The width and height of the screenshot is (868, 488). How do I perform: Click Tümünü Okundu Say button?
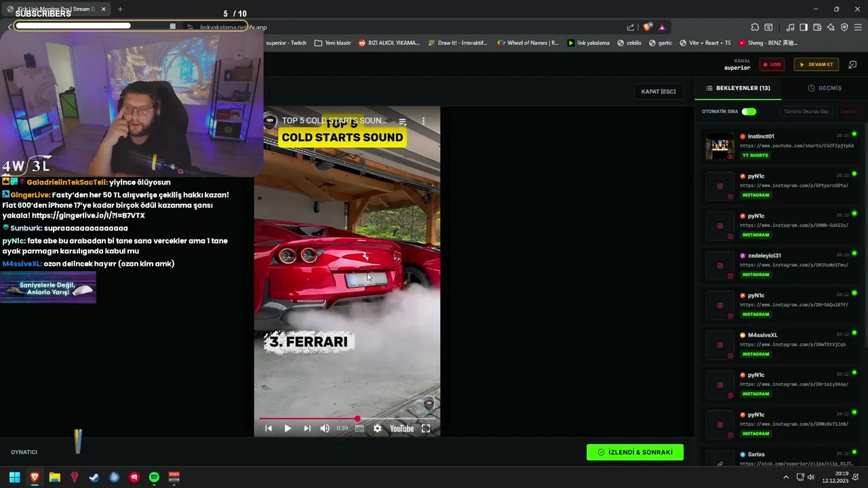[x=806, y=111]
